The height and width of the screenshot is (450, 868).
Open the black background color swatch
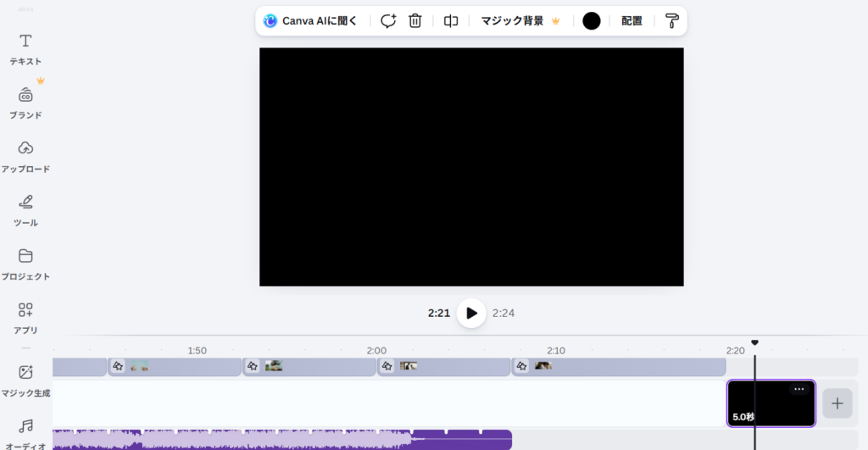[x=592, y=21]
